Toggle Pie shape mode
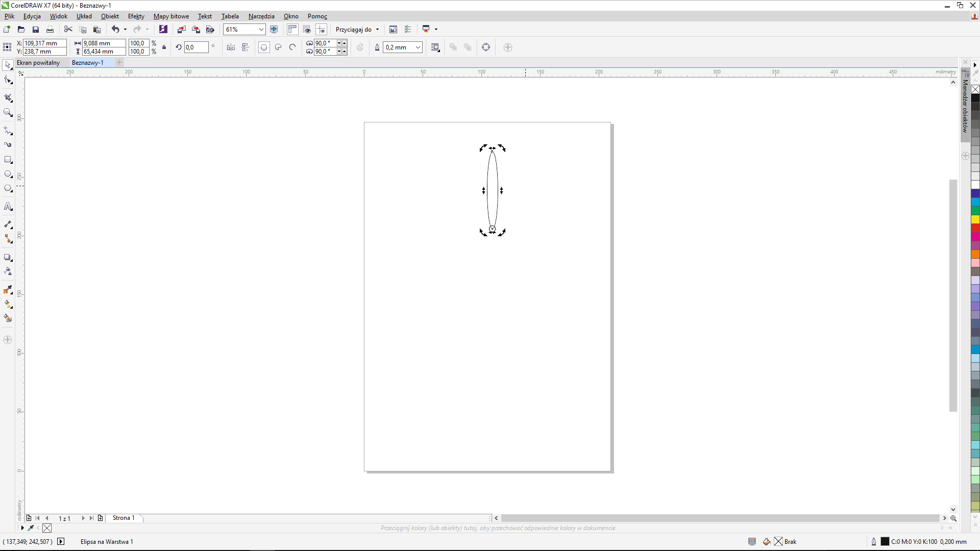This screenshot has width=980, height=551. click(278, 47)
